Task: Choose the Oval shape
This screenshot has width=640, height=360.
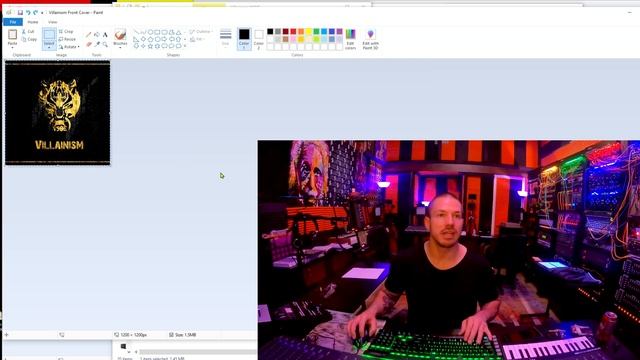Action: (150, 32)
